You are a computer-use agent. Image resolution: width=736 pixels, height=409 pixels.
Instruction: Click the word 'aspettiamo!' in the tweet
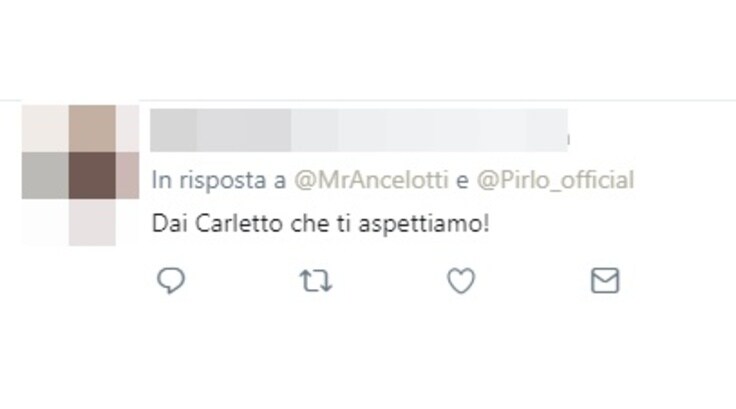[x=424, y=224]
